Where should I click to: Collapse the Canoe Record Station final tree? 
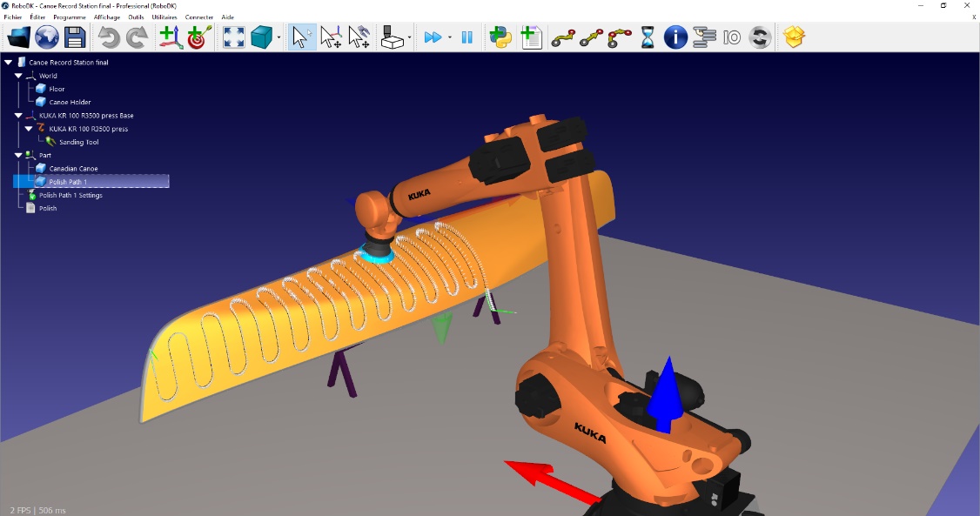click(9, 63)
